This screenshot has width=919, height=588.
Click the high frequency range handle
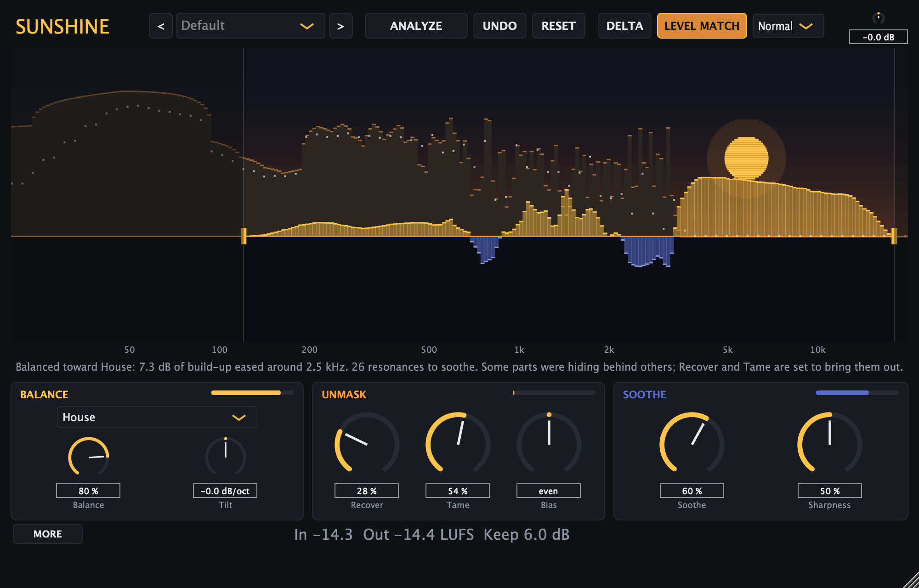[x=894, y=236]
